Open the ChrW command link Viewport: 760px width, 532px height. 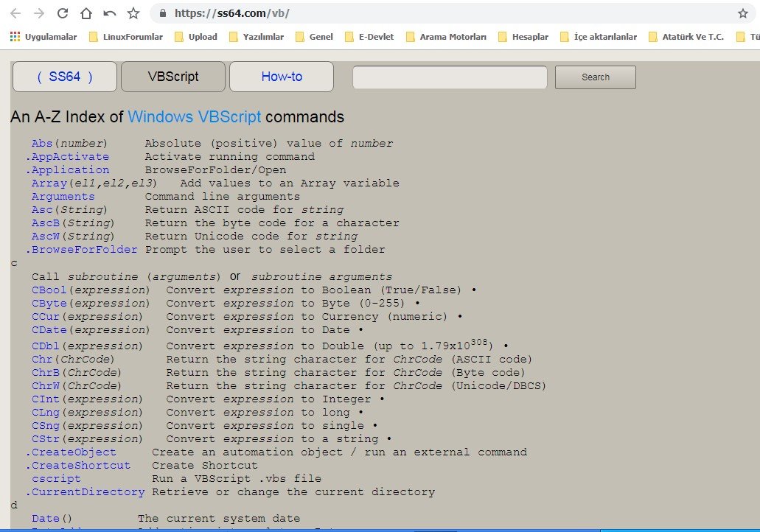[x=46, y=386]
